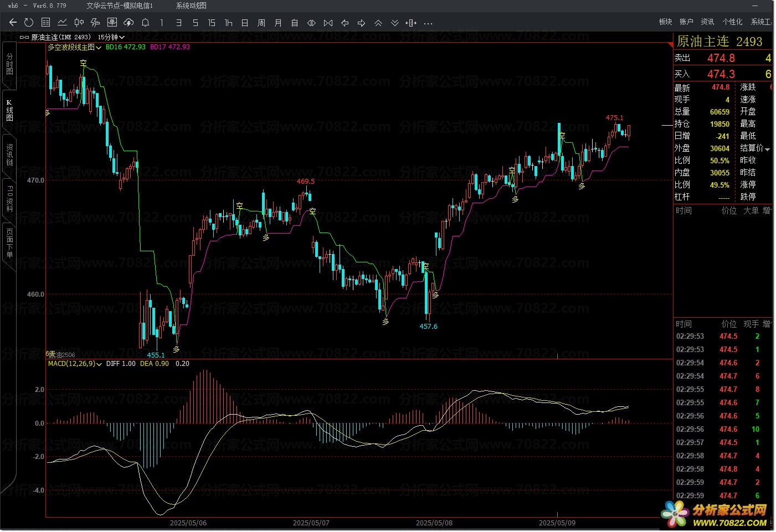Click the 总量 value 60659
The image size is (776, 532).
(720, 112)
